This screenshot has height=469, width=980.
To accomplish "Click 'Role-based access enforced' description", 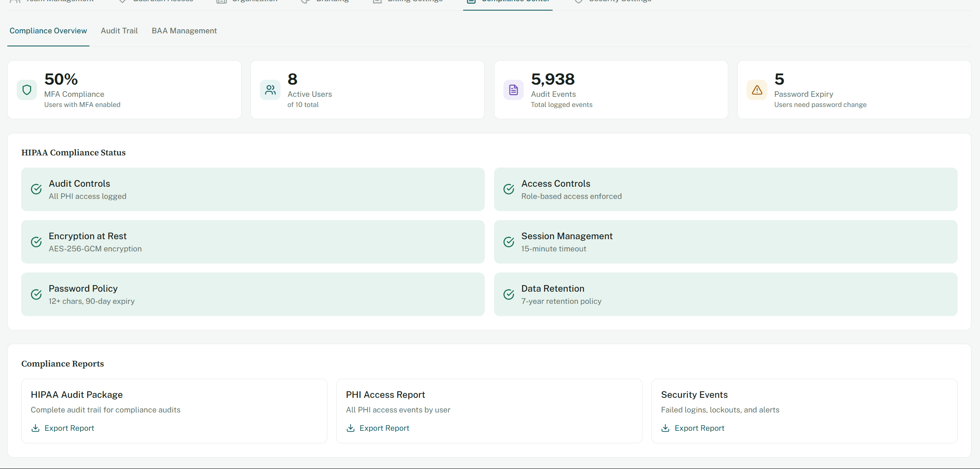I will tap(571, 196).
